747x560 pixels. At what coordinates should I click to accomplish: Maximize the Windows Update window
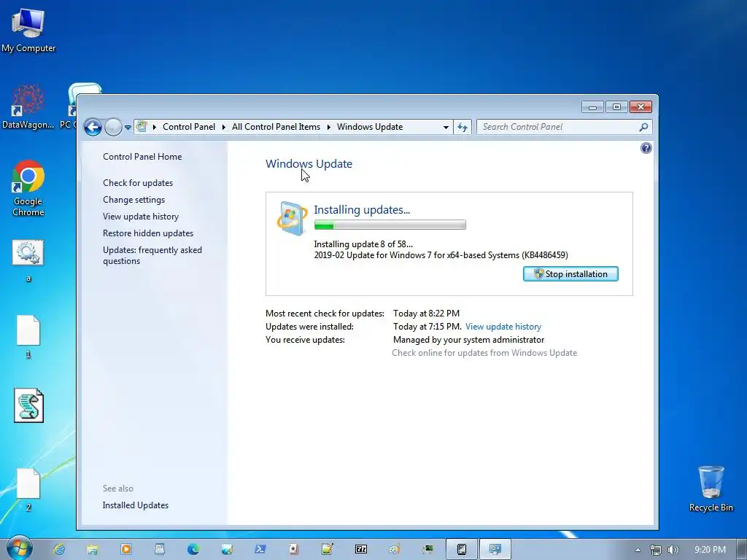pos(616,106)
